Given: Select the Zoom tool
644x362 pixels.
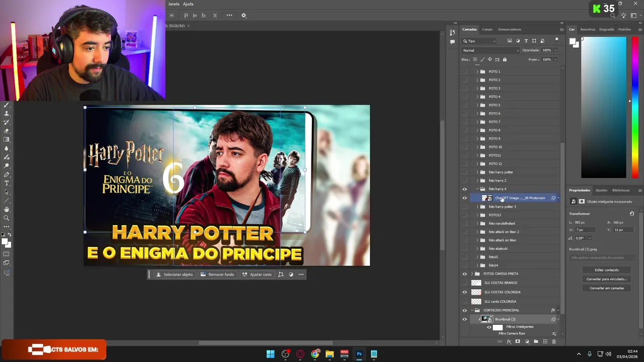Looking at the screenshot, I should [x=7, y=218].
